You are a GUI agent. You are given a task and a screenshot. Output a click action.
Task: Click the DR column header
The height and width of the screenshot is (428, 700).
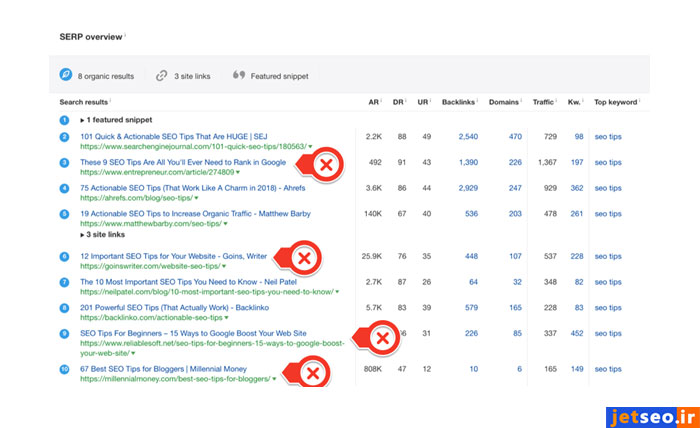click(x=398, y=102)
